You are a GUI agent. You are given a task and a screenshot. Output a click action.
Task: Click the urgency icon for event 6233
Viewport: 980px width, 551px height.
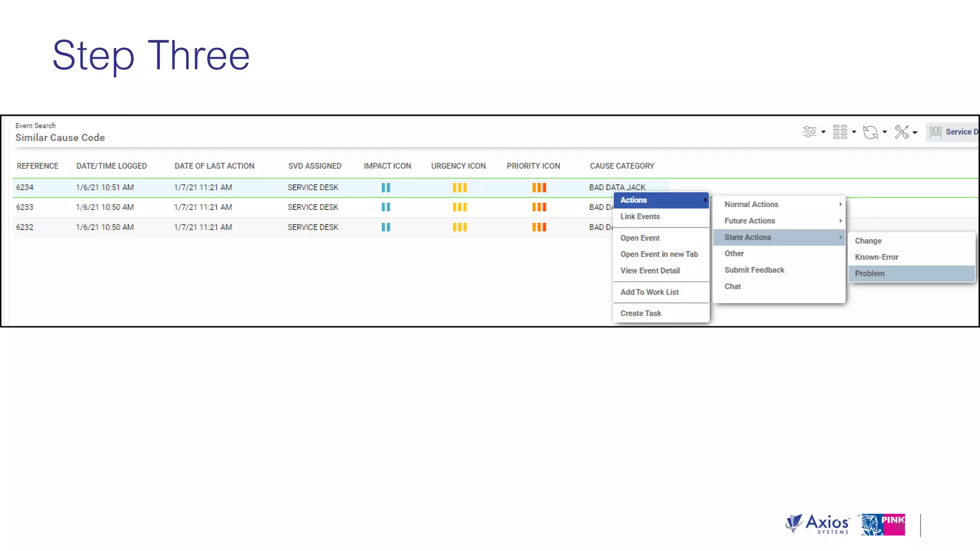[459, 207]
